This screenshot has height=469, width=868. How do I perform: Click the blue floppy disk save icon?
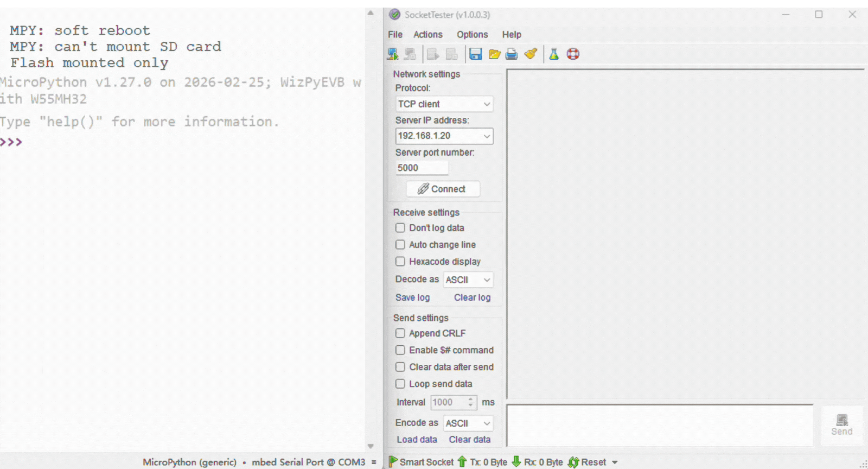tap(476, 54)
